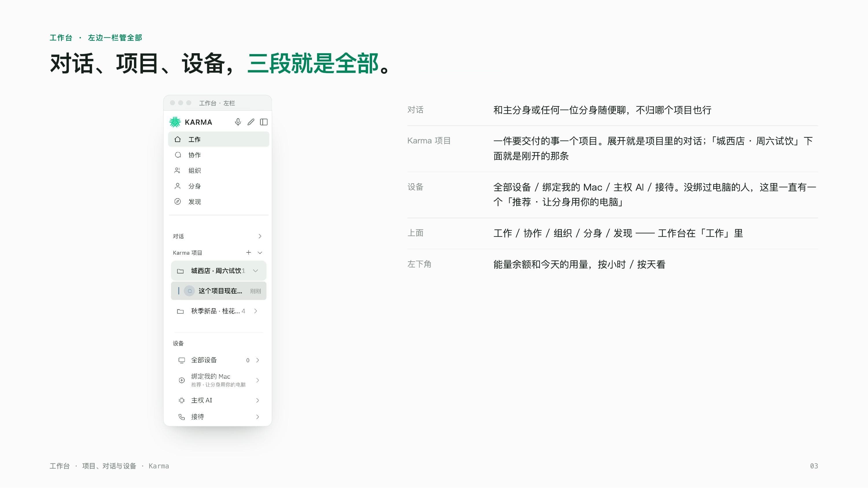Collapse the 城西店 · 周六试饮 project

tap(255, 270)
